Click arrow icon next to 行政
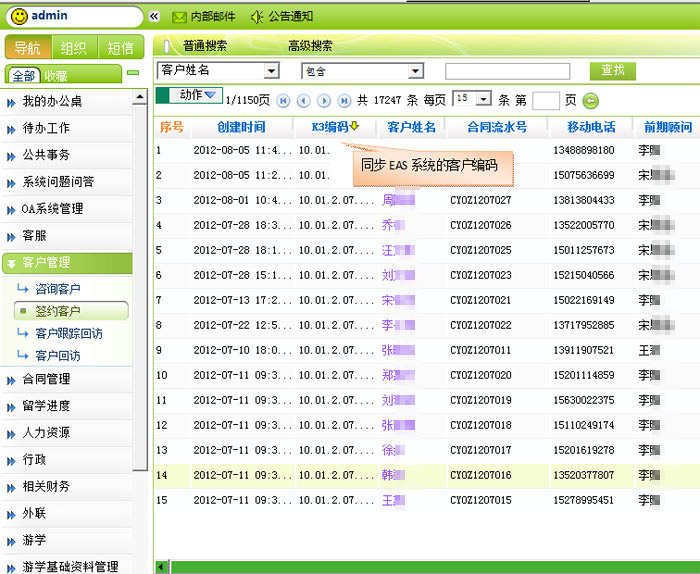The image size is (700, 574). (x=11, y=461)
